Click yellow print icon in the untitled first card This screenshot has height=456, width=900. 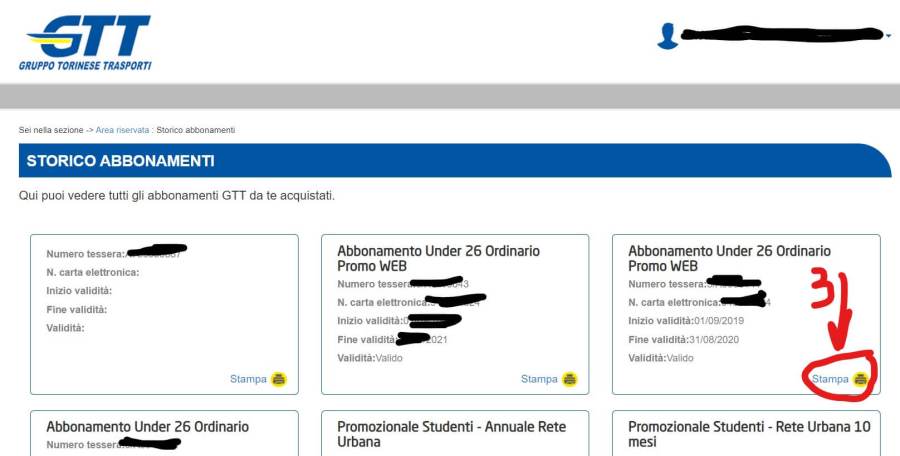click(279, 379)
